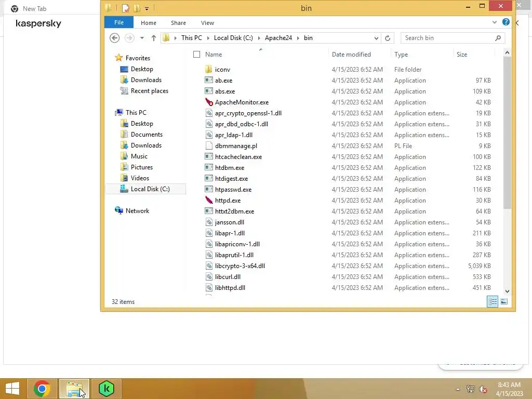Open the Share ribbon tab
This screenshot has width=532, height=399.
(179, 23)
